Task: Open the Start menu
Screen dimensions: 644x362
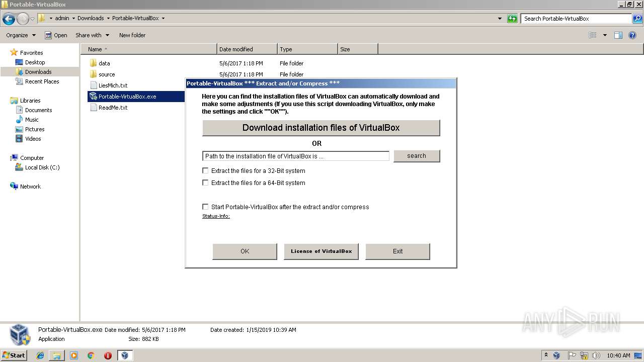Action: 14,355
